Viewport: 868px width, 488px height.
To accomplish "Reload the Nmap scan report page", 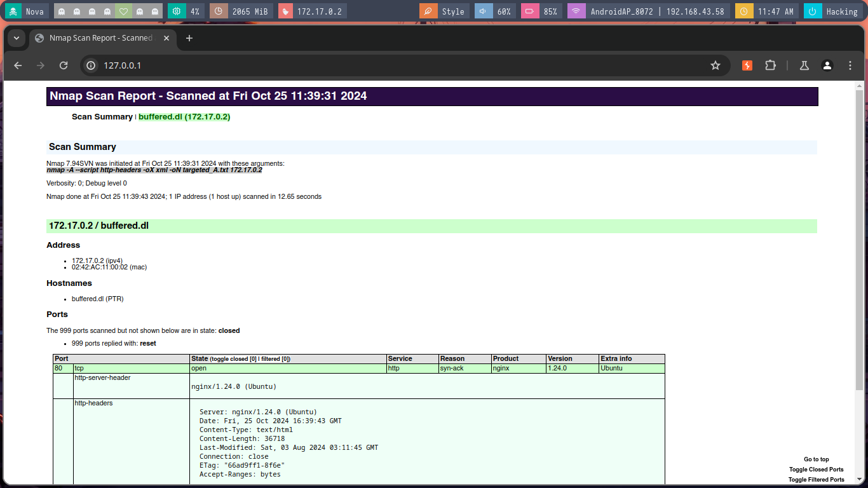I will click(x=64, y=65).
